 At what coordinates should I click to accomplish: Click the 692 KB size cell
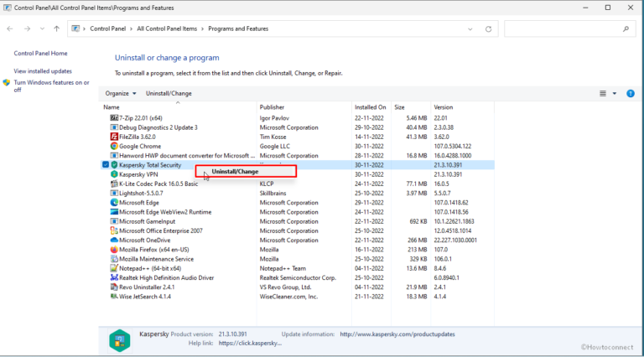coord(418,221)
